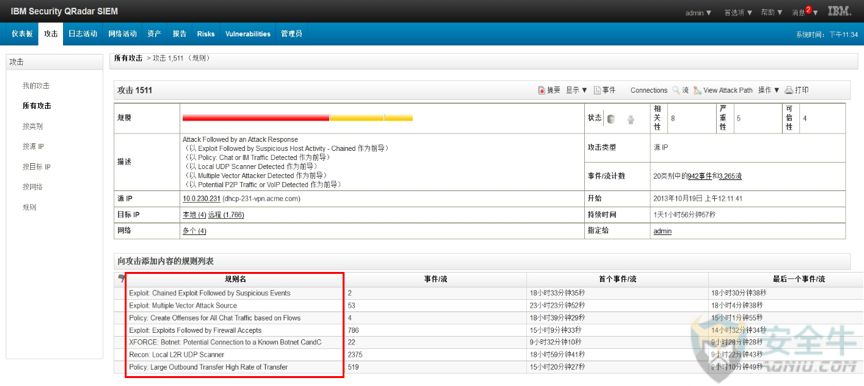Open the 消息 messages dropdown with badge
The image size is (864, 386).
tap(805, 12)
